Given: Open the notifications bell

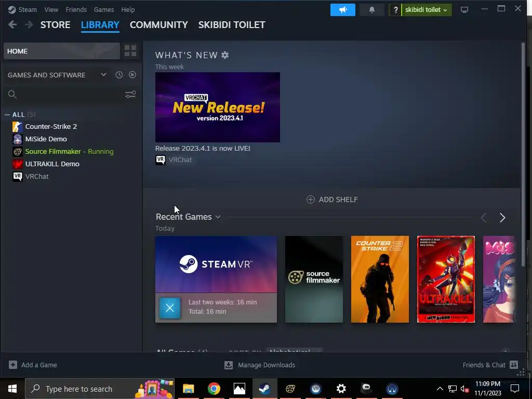Looking at the screenshot, I should (x=372, y=10).
